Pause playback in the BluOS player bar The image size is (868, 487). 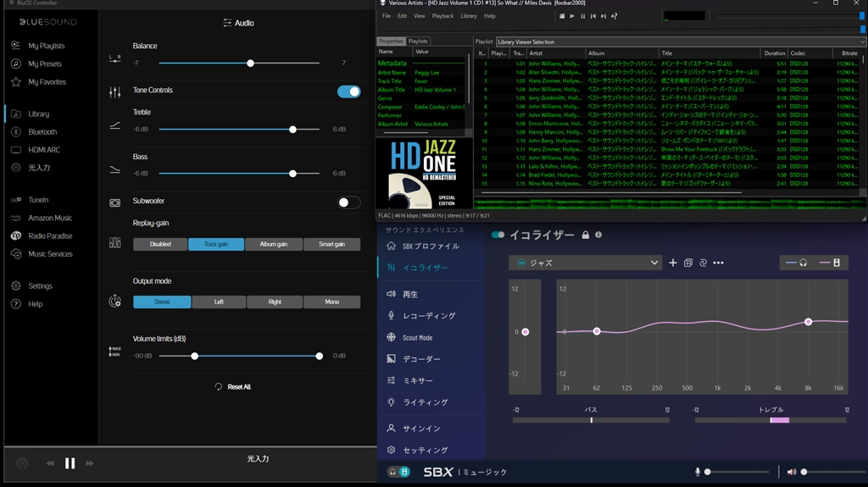(x=70, y=463)
